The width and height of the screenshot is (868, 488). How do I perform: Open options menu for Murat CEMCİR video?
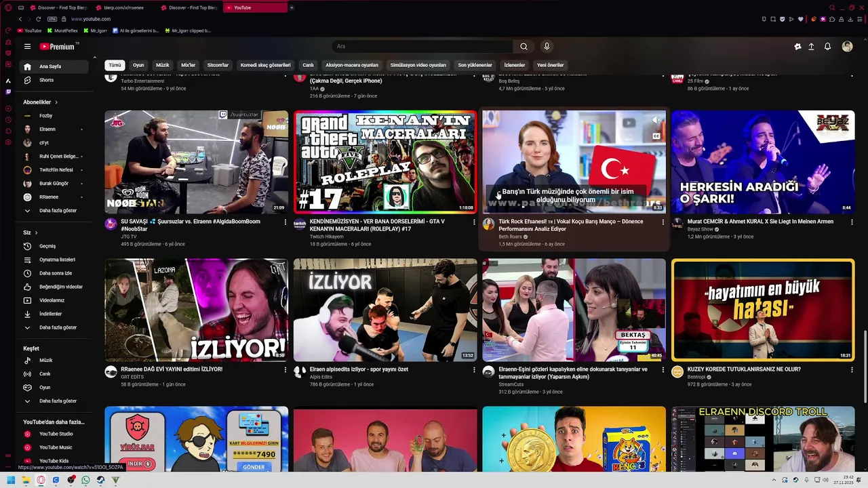[x=852, y=222]
